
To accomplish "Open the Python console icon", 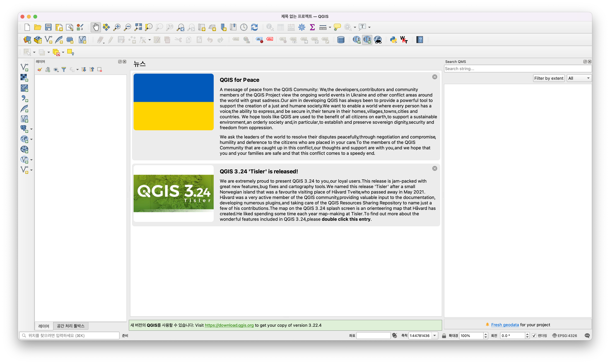I will (393, 40).
